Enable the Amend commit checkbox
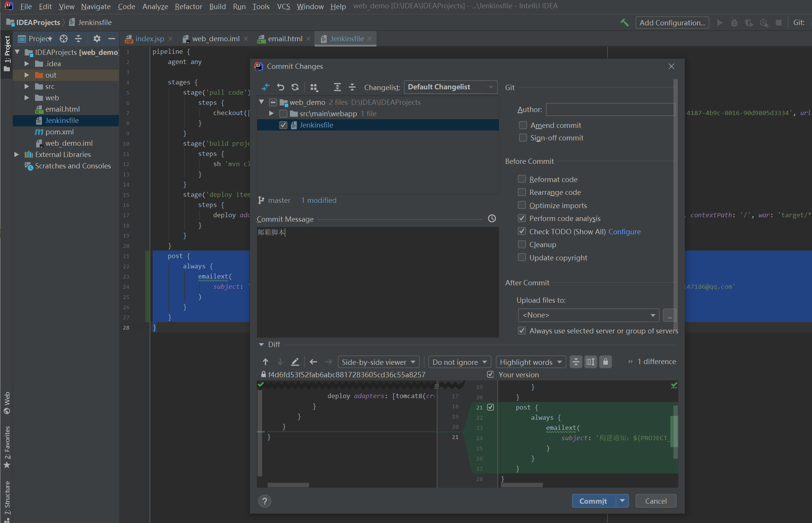 pos(523,125)
